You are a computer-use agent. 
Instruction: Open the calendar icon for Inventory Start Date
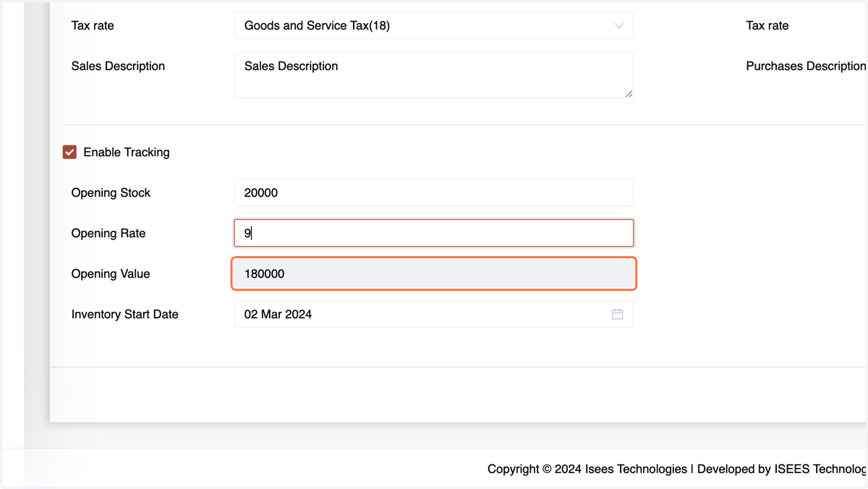click(617, 314)
